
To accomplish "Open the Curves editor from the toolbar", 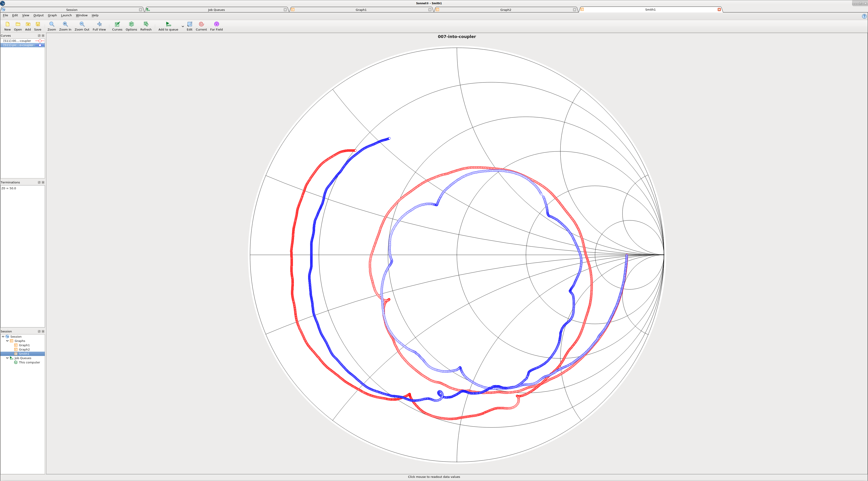I will click(117, 26).
